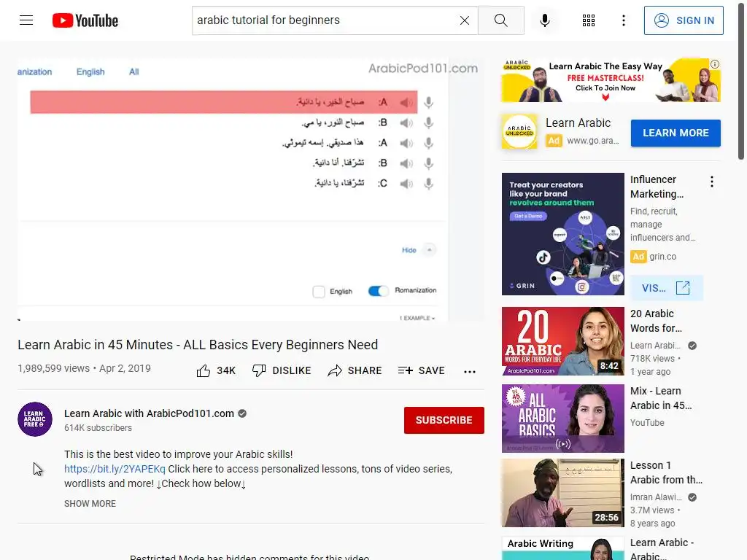
Task: Clear the search box text
Action: pos(465,20)
